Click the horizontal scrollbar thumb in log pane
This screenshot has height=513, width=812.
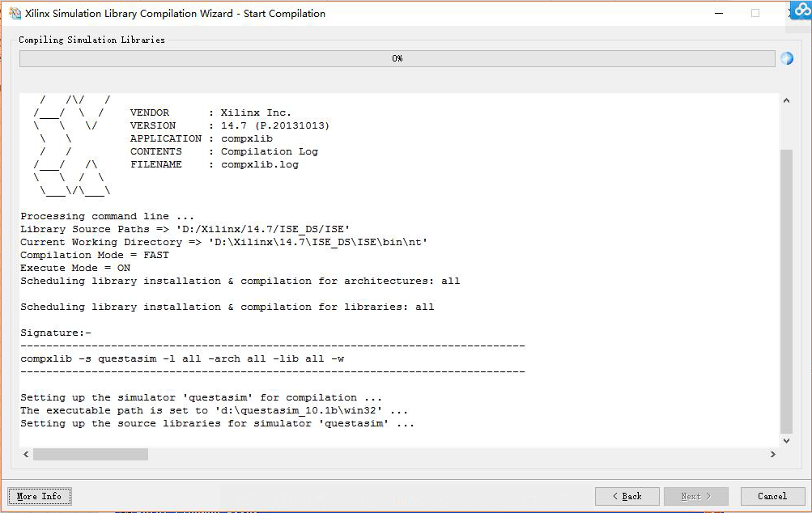pyautogui.click(x=91, y=454)
